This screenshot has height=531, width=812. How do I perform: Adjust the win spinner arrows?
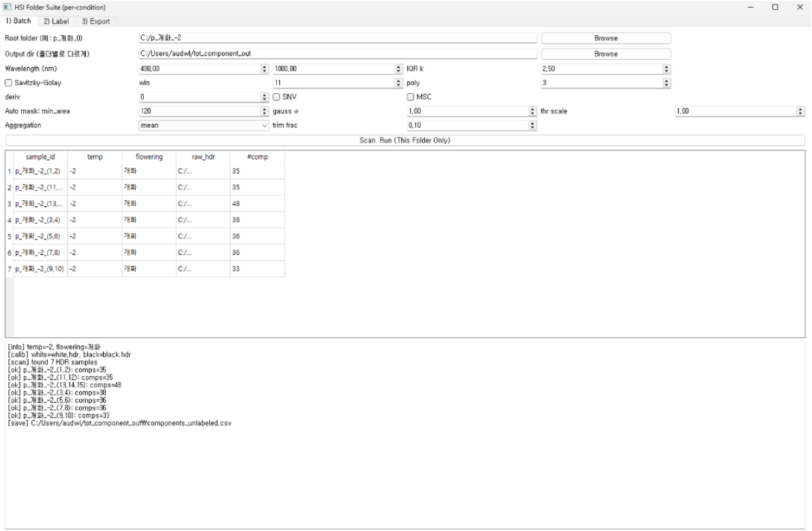[399, 83]
